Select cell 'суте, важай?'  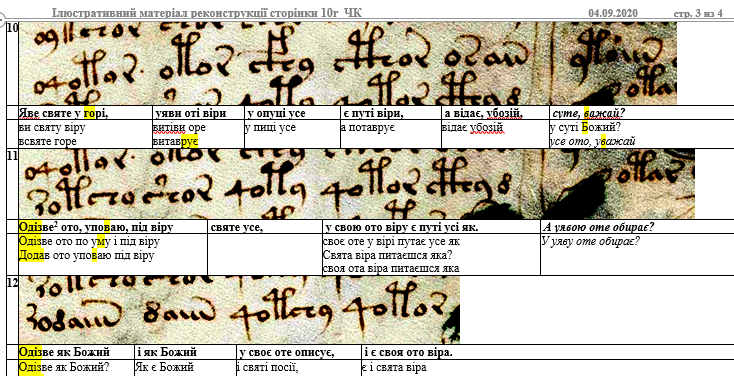pyautogui.click(x=642, y=113)
